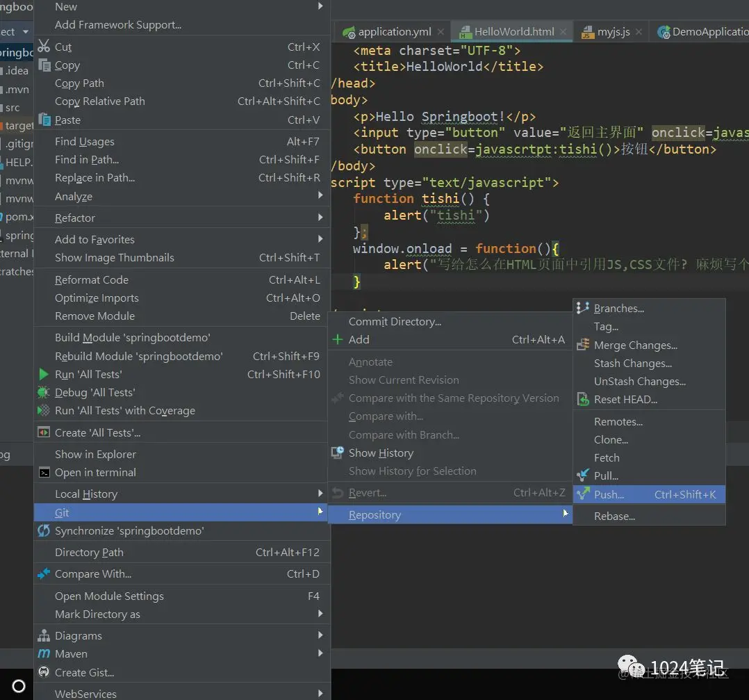Choose Show in Explorer menu entry
The width and height of the screenshot is (749, 700).
[x=182, y=454]
